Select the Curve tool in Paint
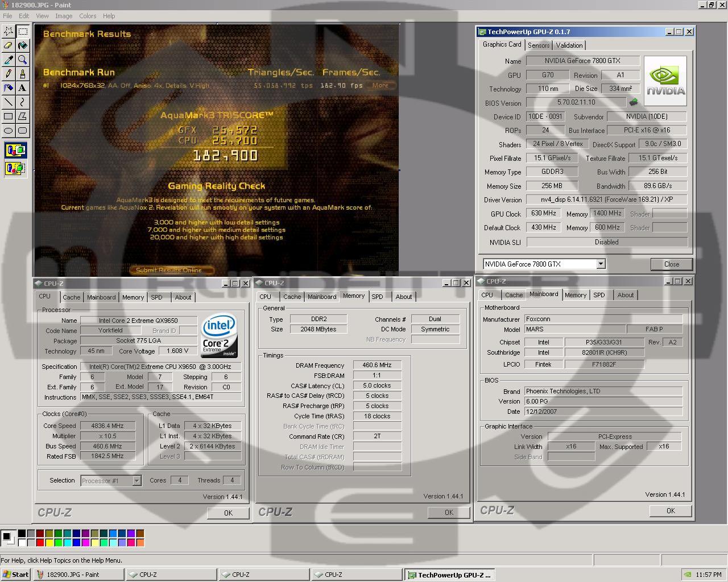 [x=23, y=102]
